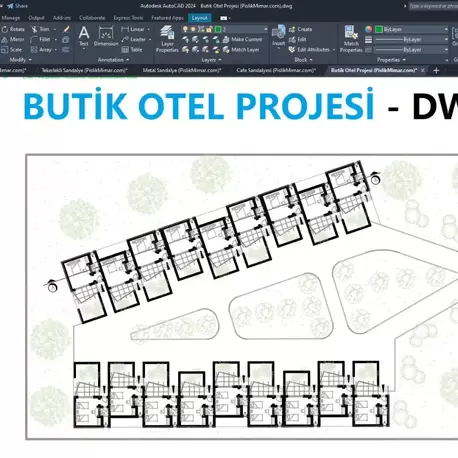Toggle the layer lock padlock icon
Viewport: 458px width, 458px height.
tap(209, 29)
